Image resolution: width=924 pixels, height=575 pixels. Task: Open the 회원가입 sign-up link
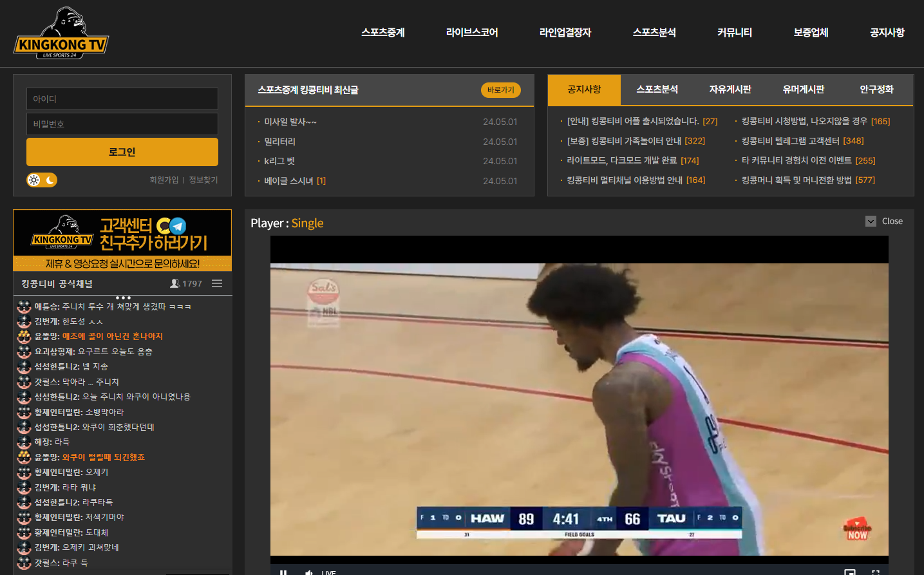coord(164,180)
